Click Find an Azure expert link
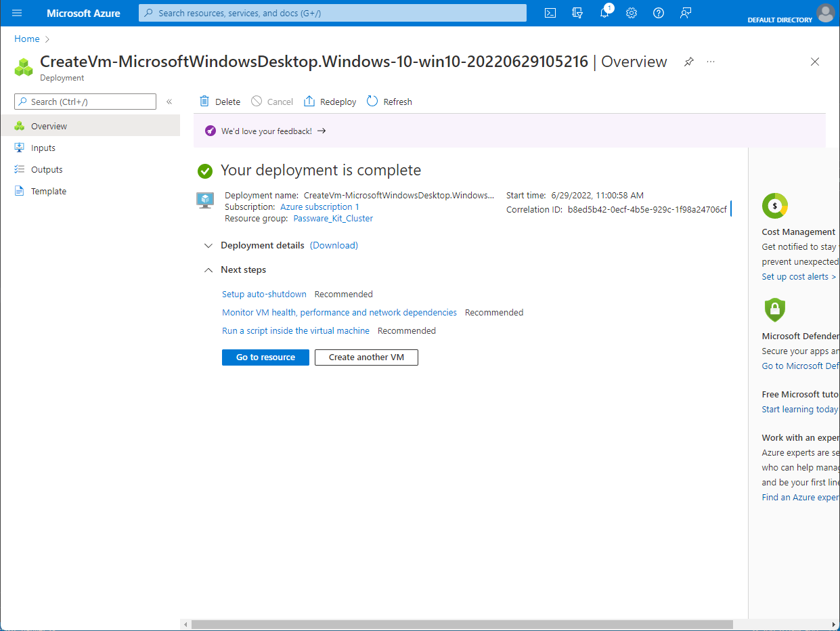Image resolution: width=840 pixels, height=631 pixels. pyautogui.click(x=801, y=498)
